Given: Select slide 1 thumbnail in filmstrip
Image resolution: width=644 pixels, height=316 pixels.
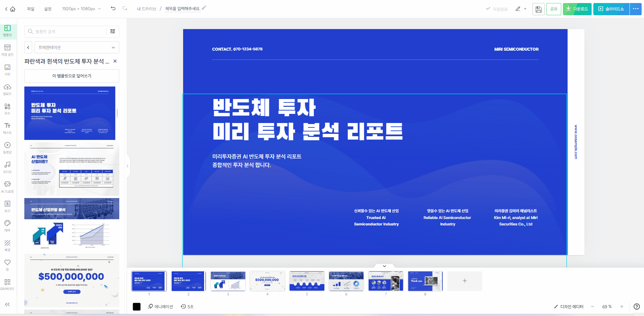Looking at the screenshot, I should pos(149,281).
